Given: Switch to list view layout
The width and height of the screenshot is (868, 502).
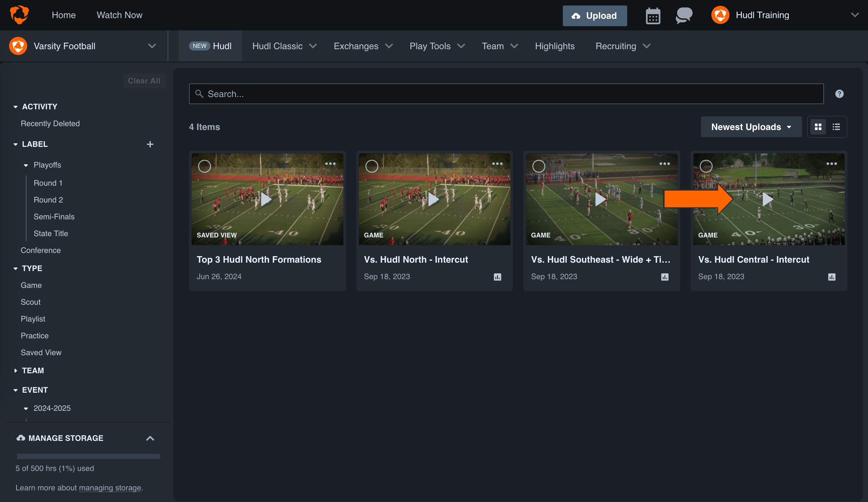Looking at the screenshot, I should coord(836,127).
